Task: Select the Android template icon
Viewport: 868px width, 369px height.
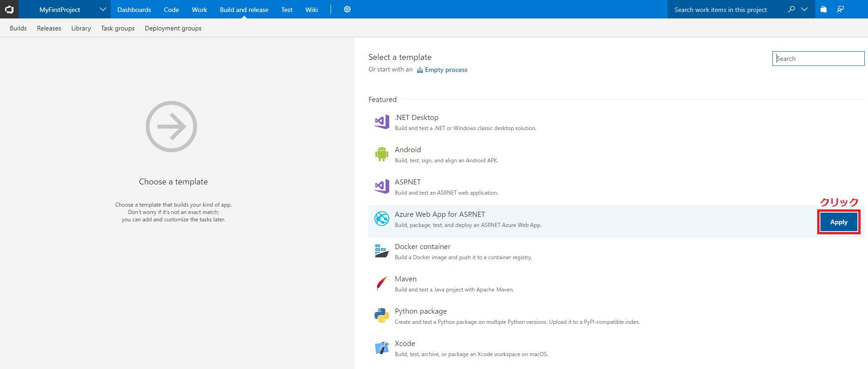Action: point(381,154)
